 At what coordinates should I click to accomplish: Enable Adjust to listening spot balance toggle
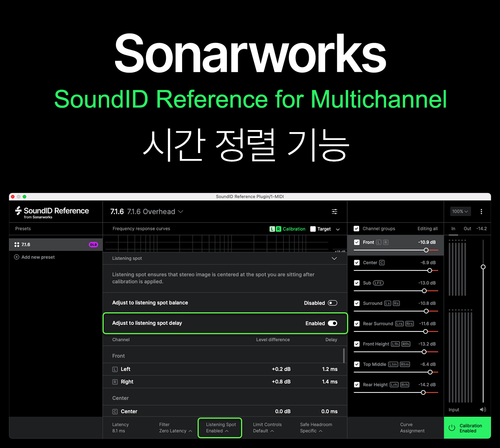333,303
